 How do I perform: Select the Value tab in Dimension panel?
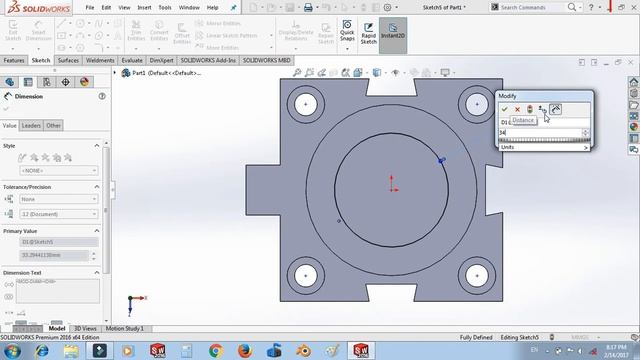pyautogui.click(x=9, y=125)
